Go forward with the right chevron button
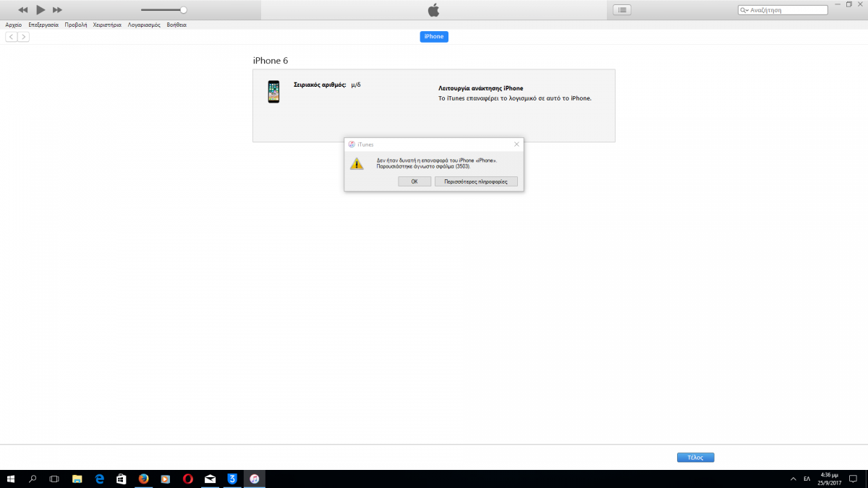 point(24,37)
